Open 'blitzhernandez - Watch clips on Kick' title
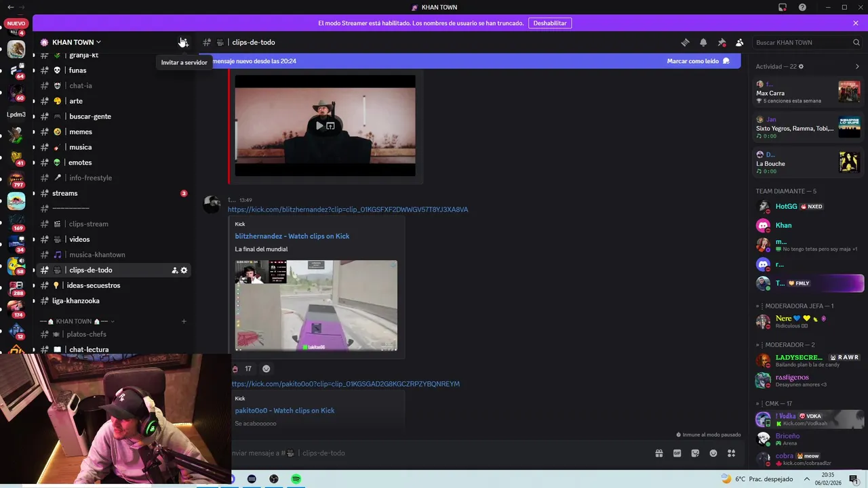This screenshot has height=488, width=868. (x=292, y=236)
